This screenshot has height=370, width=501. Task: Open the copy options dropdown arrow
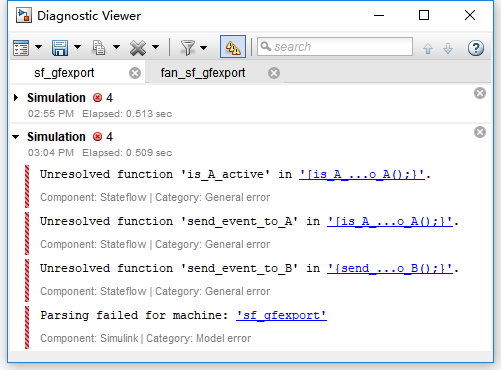[116, 47]
